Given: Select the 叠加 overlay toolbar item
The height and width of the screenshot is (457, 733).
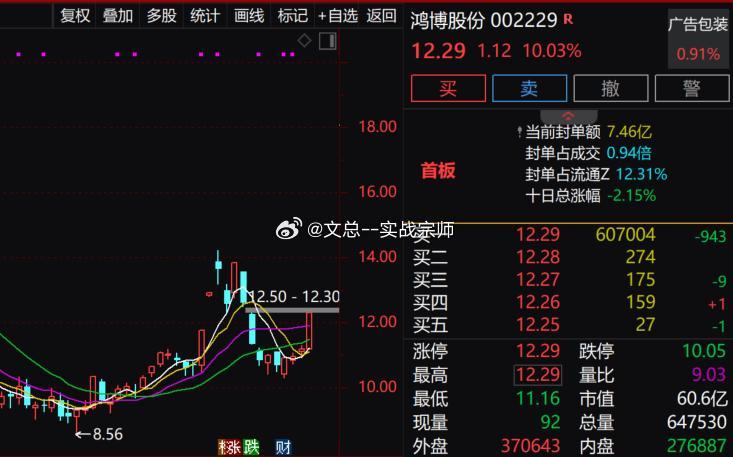Looking at the screenshot, I should click(x=118, y=16).
